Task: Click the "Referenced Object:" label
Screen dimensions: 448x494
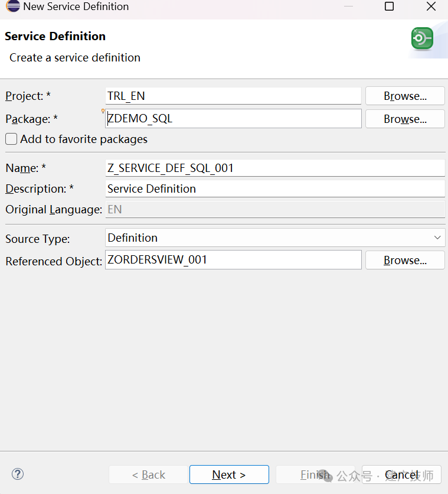Action: pyautogui.click(x=54, y=261)
